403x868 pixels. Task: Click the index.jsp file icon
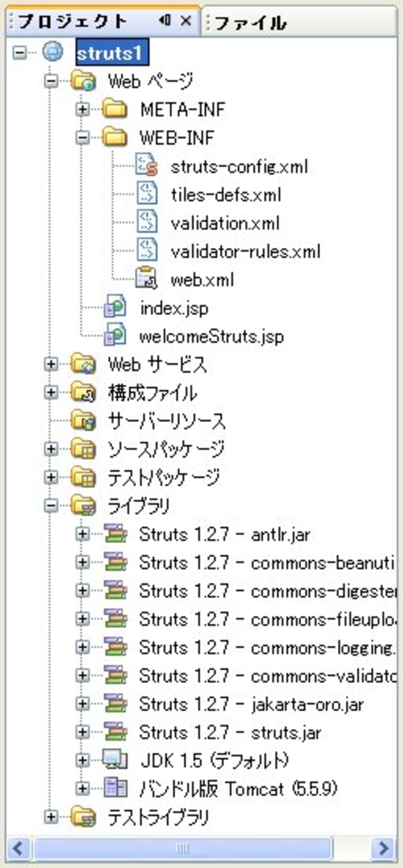click(x=115, y=307)
